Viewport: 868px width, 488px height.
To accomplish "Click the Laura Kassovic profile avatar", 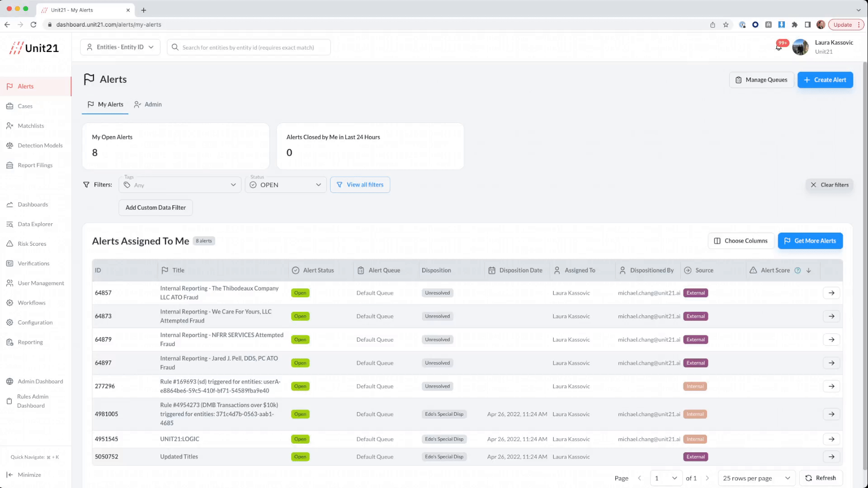I will pyautogui.click(x=800, y=47).
